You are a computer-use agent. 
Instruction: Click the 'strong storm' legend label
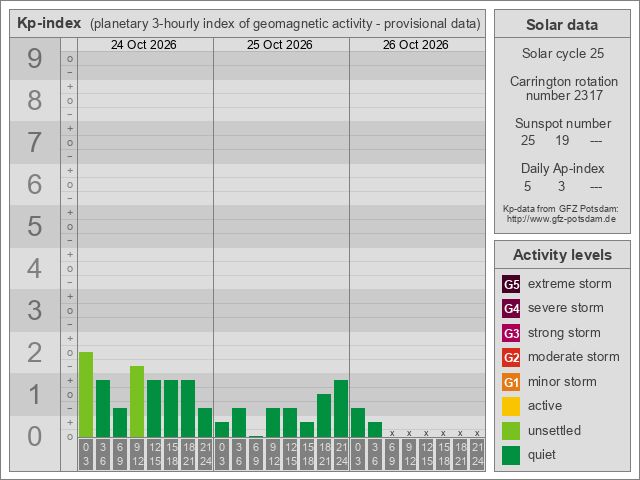(564, 333)
